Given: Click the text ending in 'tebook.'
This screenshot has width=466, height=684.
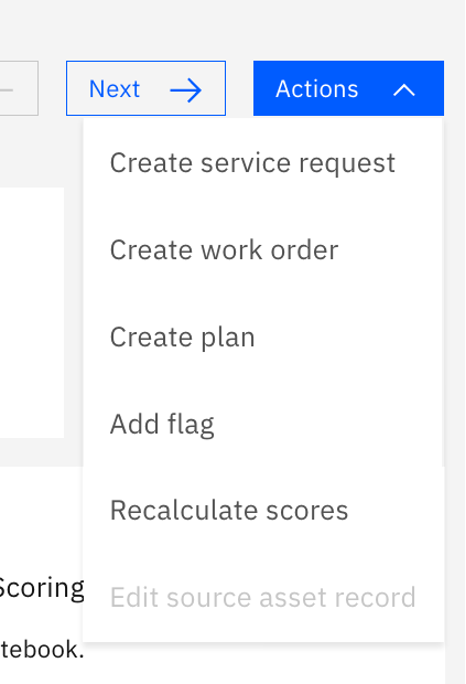Looking at the screenshot, I should [42, 649].
